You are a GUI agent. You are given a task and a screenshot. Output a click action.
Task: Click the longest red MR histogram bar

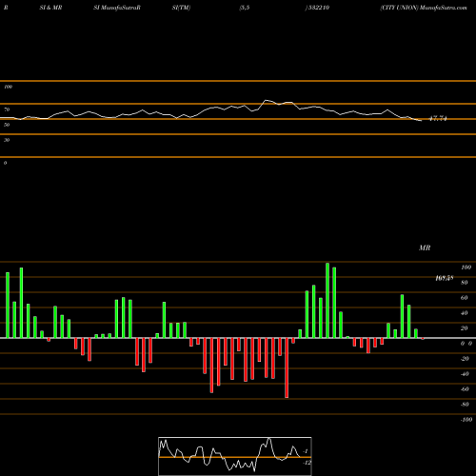pos(287,367)
